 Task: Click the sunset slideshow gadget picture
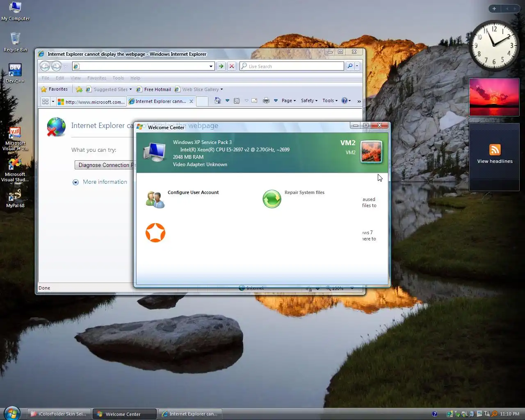tap(494, 97)
